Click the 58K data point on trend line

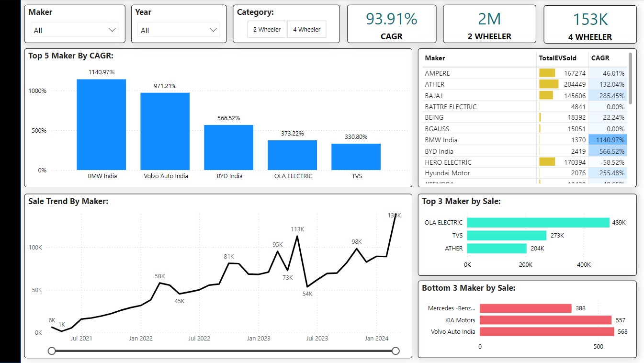[160, 283]
